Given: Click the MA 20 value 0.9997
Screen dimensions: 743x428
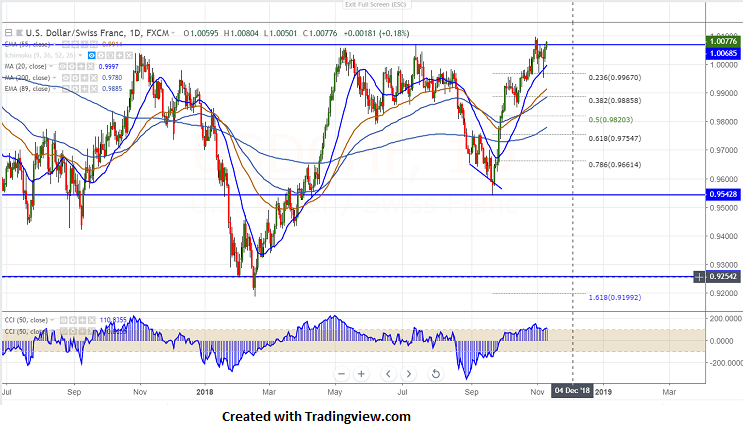Looking at the screenshot, I should point(109,66).
